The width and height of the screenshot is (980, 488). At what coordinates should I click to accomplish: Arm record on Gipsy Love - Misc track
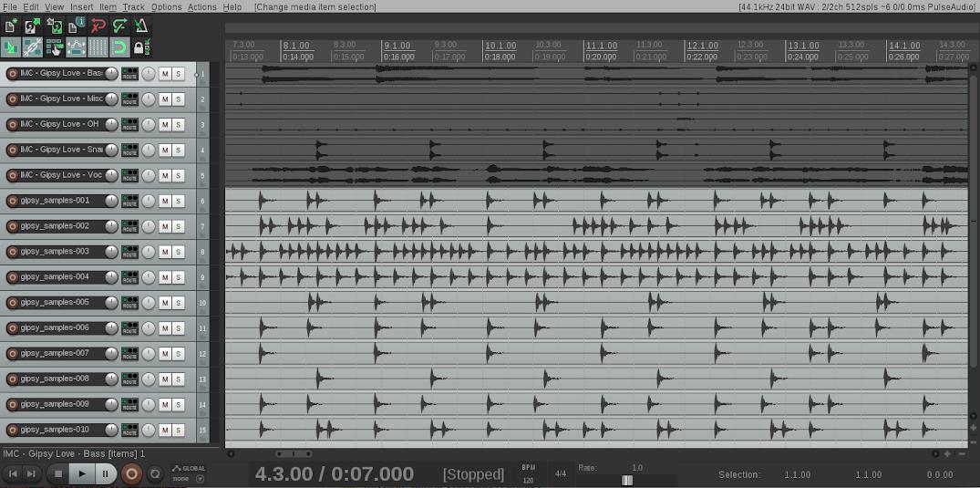pos(12,99)
